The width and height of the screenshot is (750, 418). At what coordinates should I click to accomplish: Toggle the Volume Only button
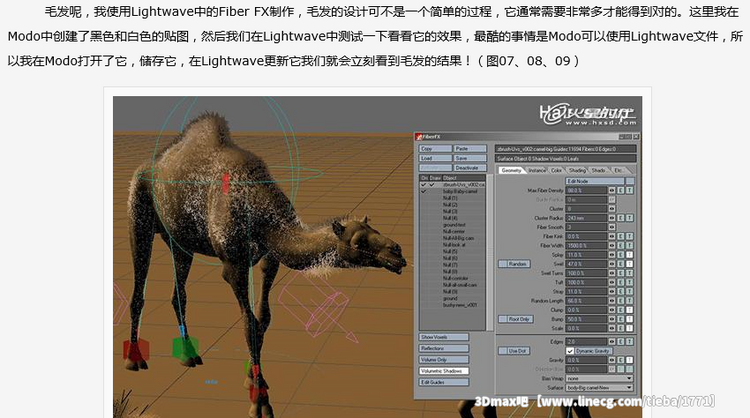[x=444, y=360]
